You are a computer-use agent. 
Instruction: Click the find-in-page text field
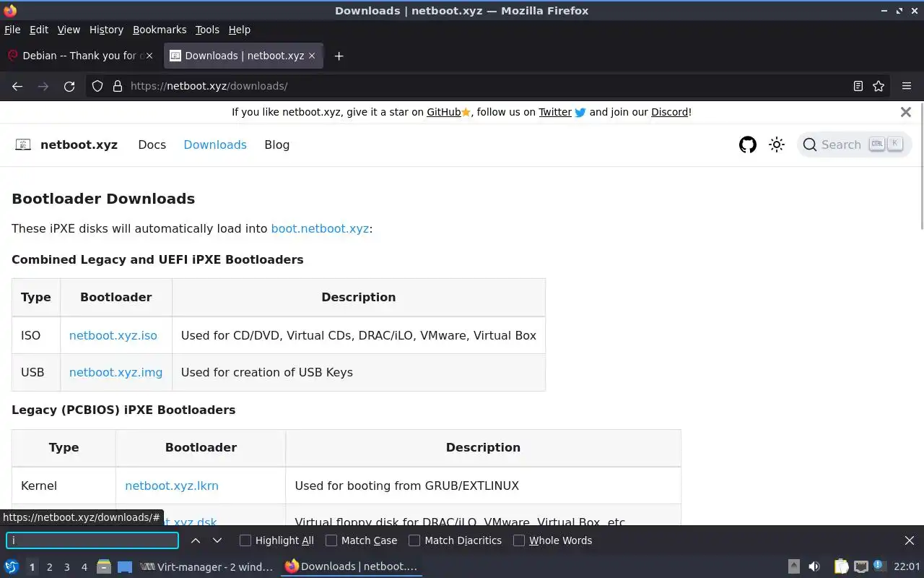[x=92, y=540]
